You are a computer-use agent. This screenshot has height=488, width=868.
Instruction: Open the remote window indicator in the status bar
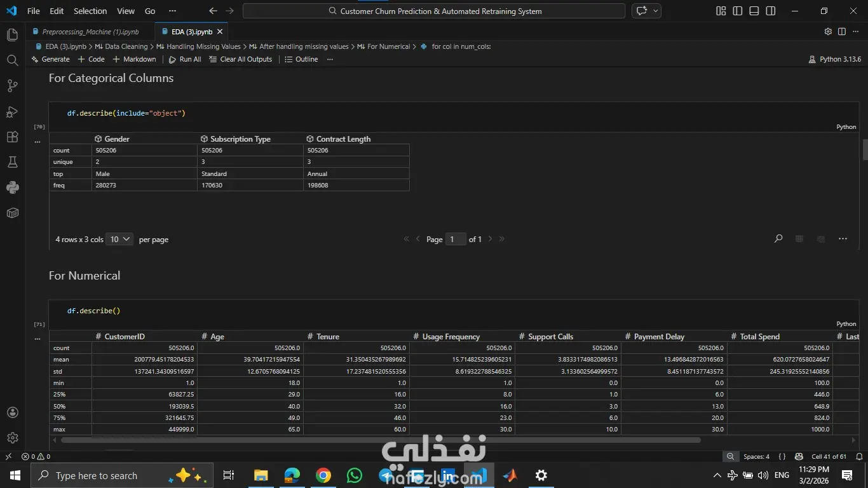8,456
